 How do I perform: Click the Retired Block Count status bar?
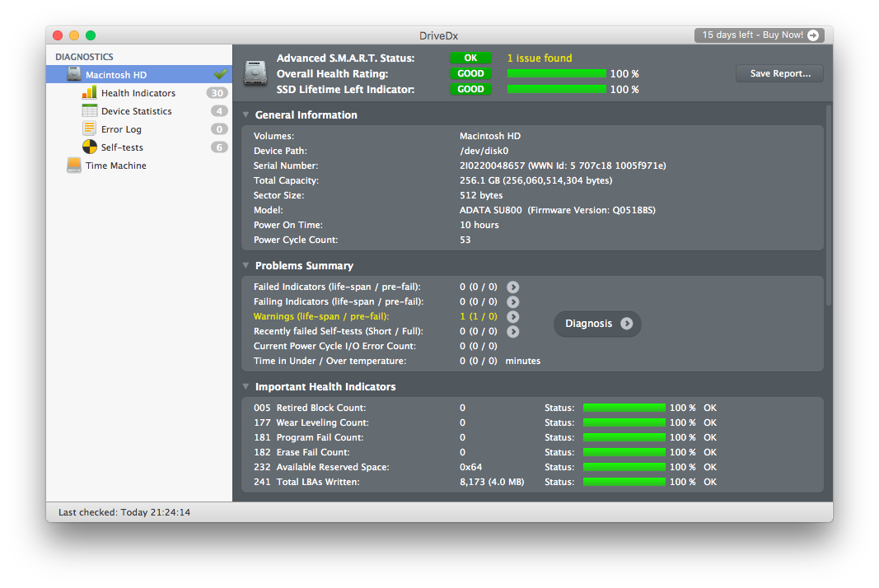click(x=624, y=408)
